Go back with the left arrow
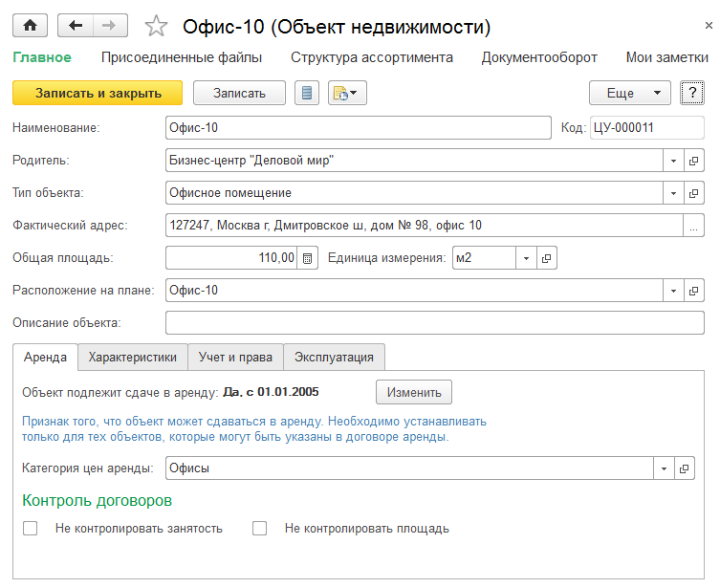720x588 pixels. tap(76, 26)
